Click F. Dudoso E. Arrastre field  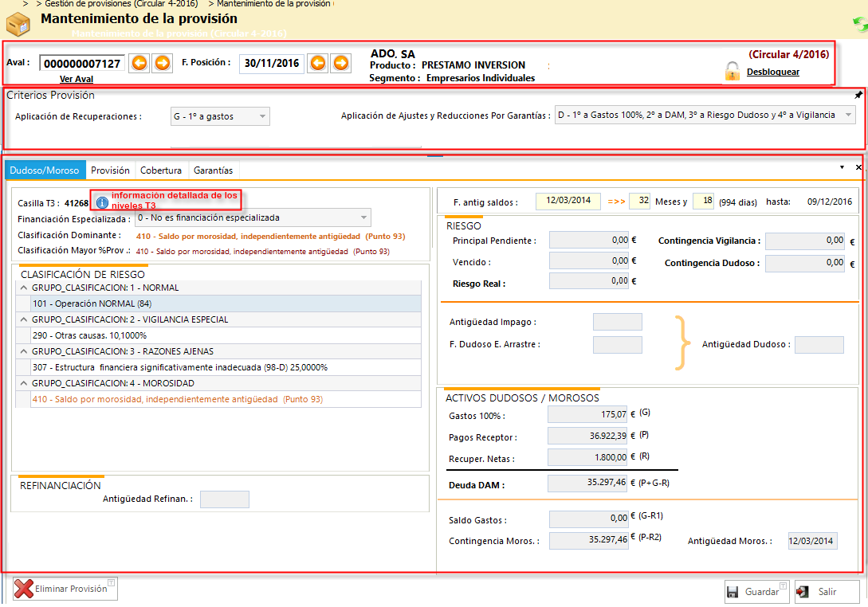[617, 344]
